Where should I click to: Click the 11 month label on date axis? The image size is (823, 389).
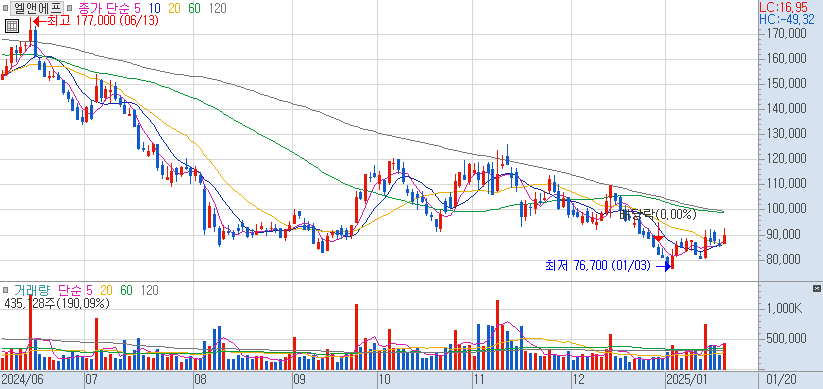480,379
